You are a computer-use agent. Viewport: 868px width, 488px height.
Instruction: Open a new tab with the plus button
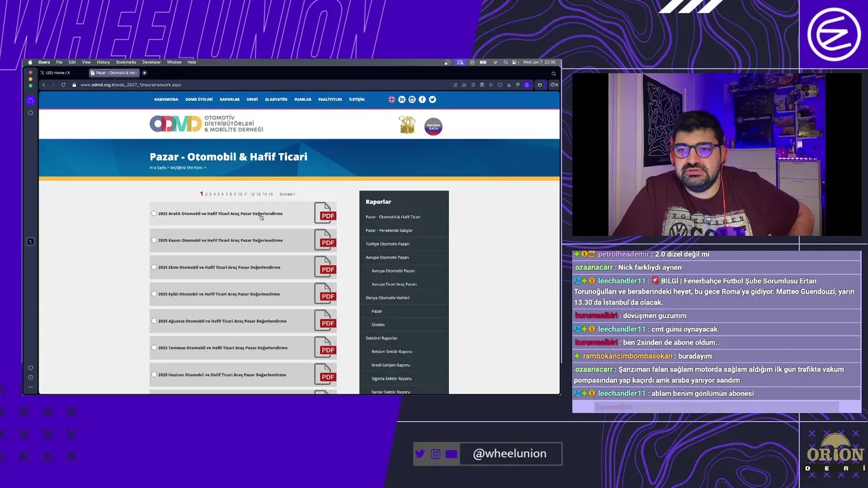(x=144, y=73)
